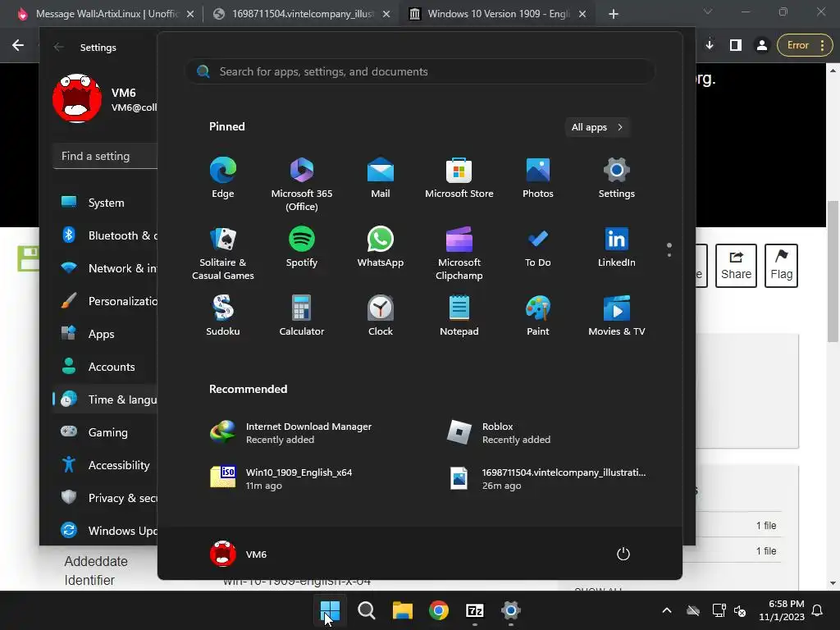The width and height of the screenshot is (840, 630).
Task: Click the VM6 user account in Start menu
Action: [x=239, y=554]
